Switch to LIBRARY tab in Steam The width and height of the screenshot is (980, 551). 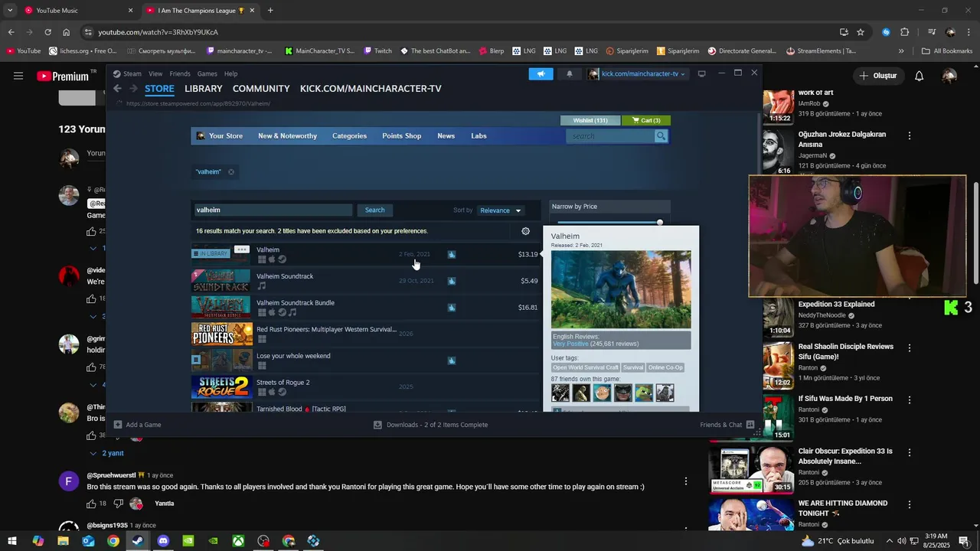pos(204,89)
